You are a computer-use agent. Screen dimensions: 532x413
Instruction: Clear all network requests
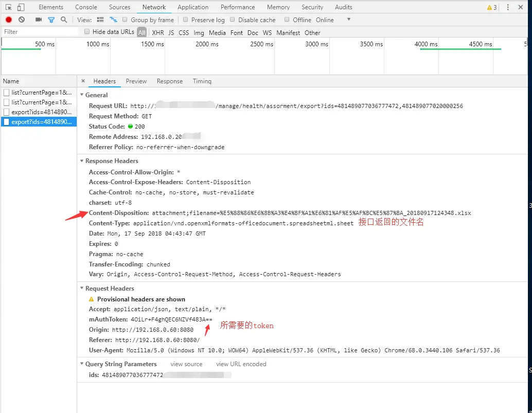(x=21, y=19)
